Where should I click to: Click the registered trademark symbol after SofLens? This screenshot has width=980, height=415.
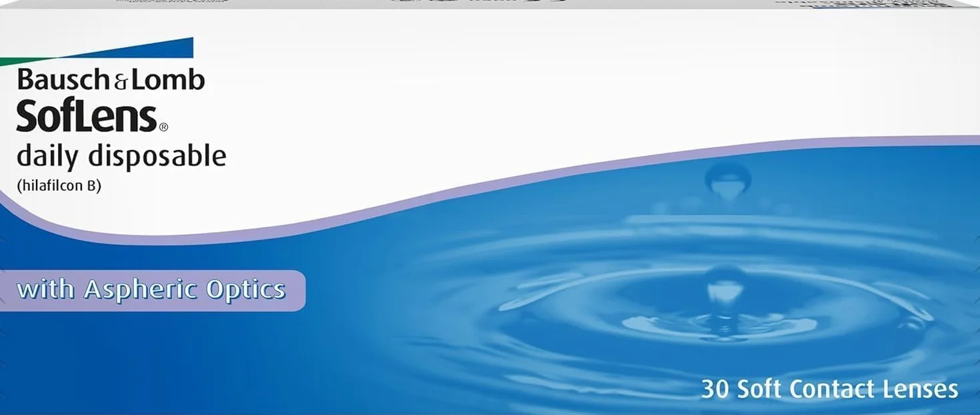point(163,126)
